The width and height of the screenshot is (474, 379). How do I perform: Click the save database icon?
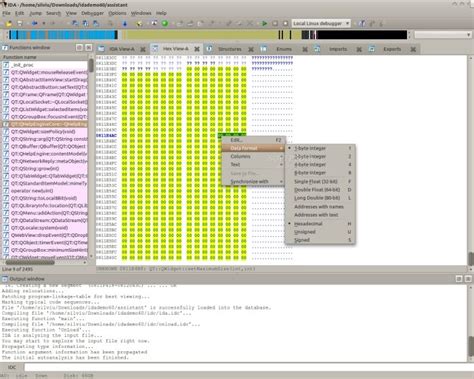(20, 24)
